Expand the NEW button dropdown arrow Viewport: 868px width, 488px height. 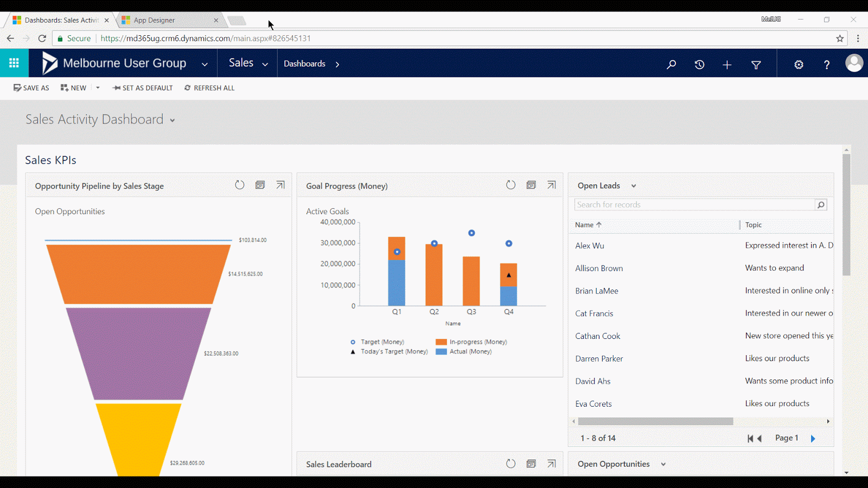click(x=97, y=87)
